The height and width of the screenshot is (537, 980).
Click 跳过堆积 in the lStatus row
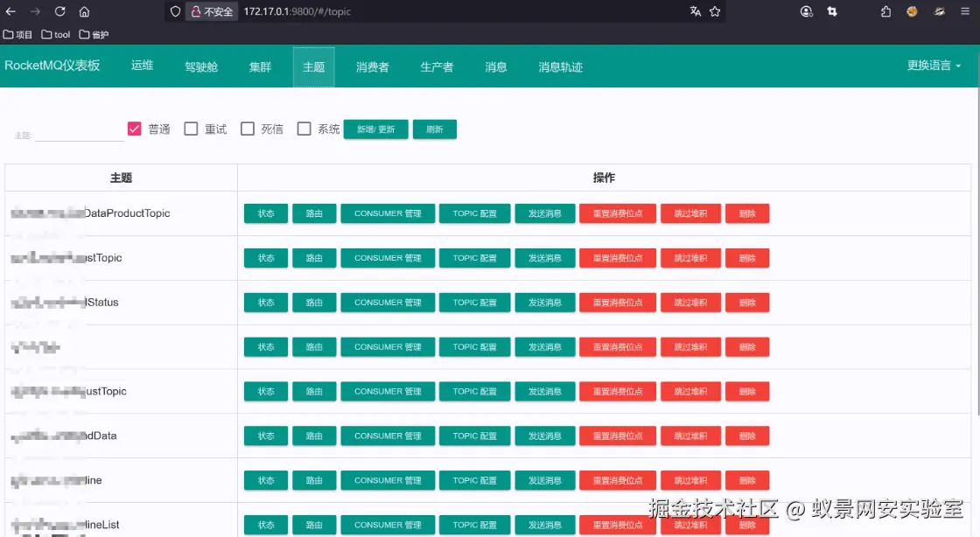(690, 303)
